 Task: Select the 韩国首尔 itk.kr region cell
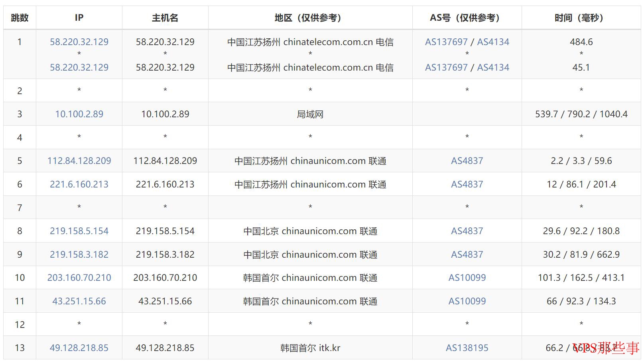[310, 348]
